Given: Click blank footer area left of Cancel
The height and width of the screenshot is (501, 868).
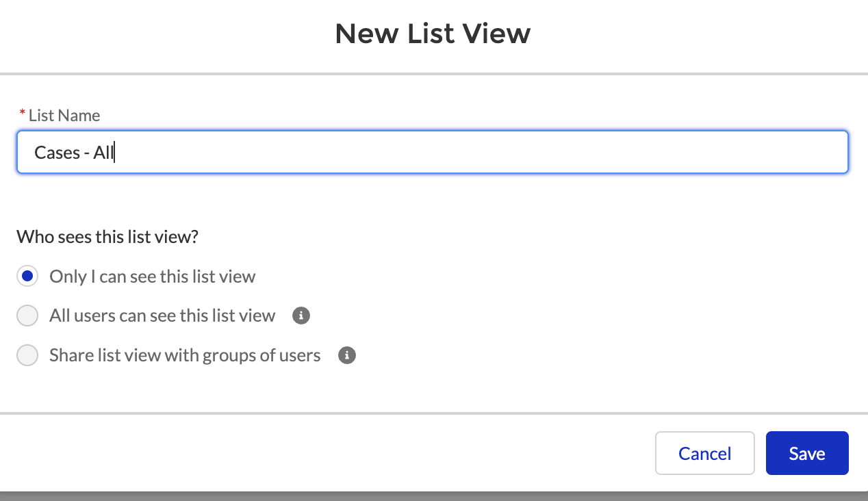Looking at the screenshot, I should pyautogui.click(x=329, y=453).
